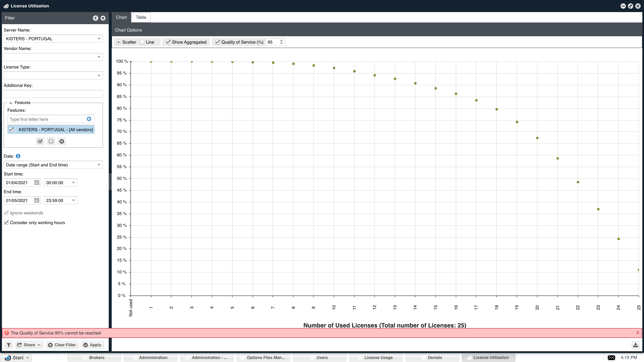Switch to the Table tab
This screenshot has height=362, width=644.
pos(141,17)
